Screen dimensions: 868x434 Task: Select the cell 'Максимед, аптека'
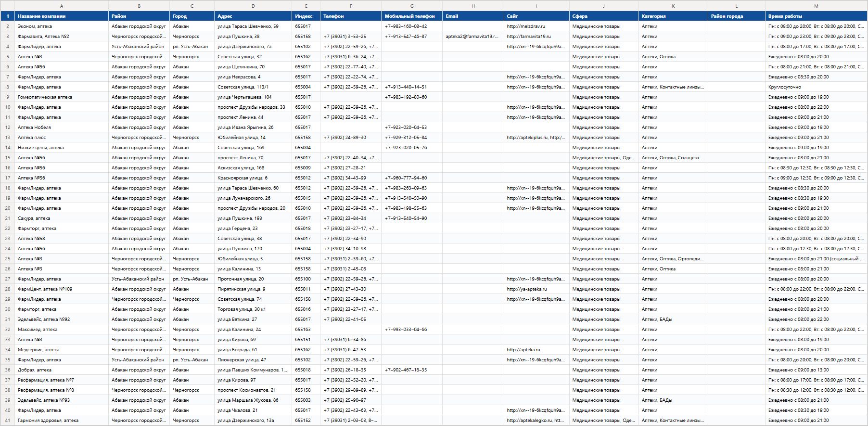pyautogui.click(x=62, y=330)
